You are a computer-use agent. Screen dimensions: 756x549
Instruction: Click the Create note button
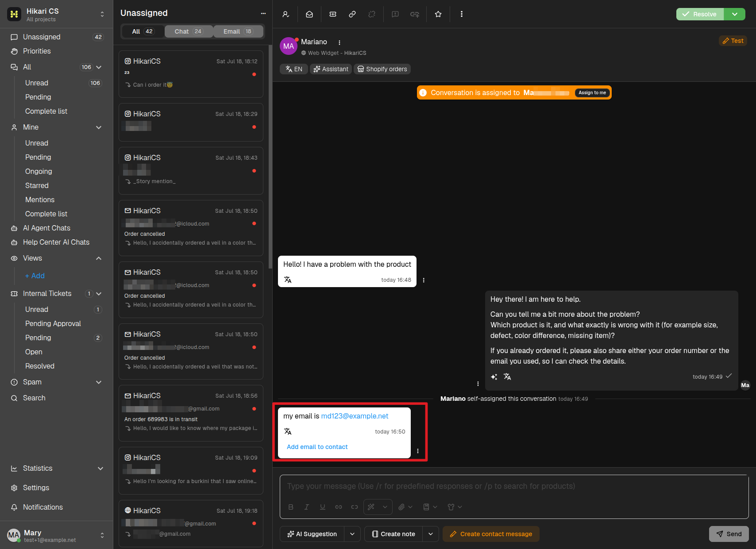393,534
